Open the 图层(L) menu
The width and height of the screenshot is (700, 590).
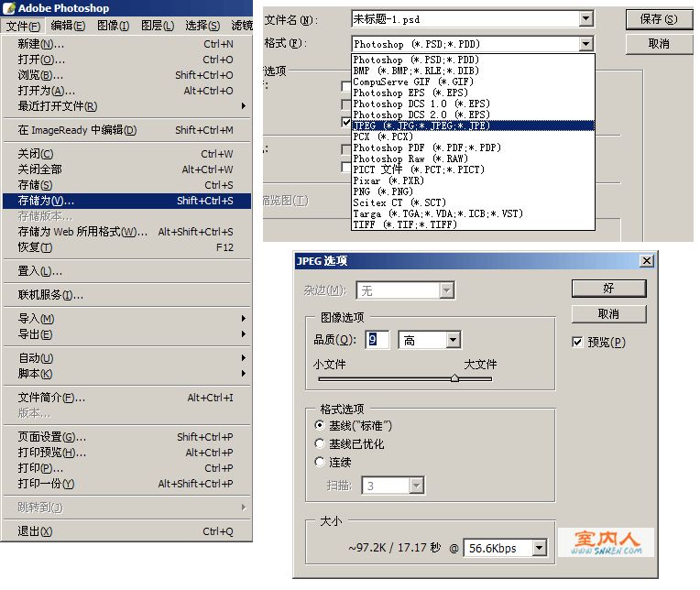pyautogui.click(x=158, y=26)
